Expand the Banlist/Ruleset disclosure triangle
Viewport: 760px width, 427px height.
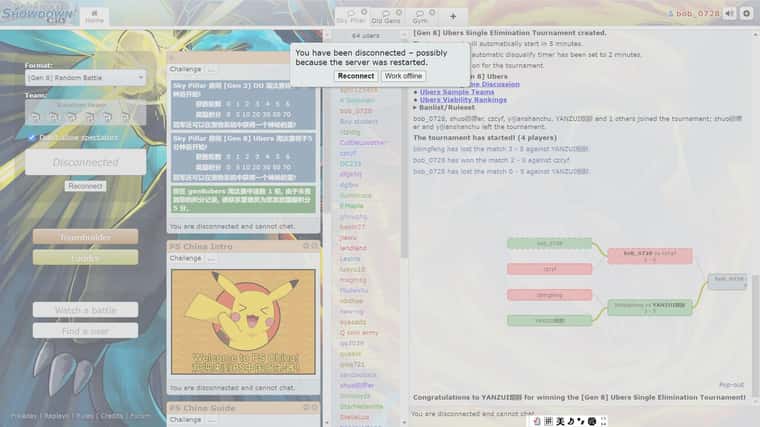pyautogui.click(x=416, y=108)
